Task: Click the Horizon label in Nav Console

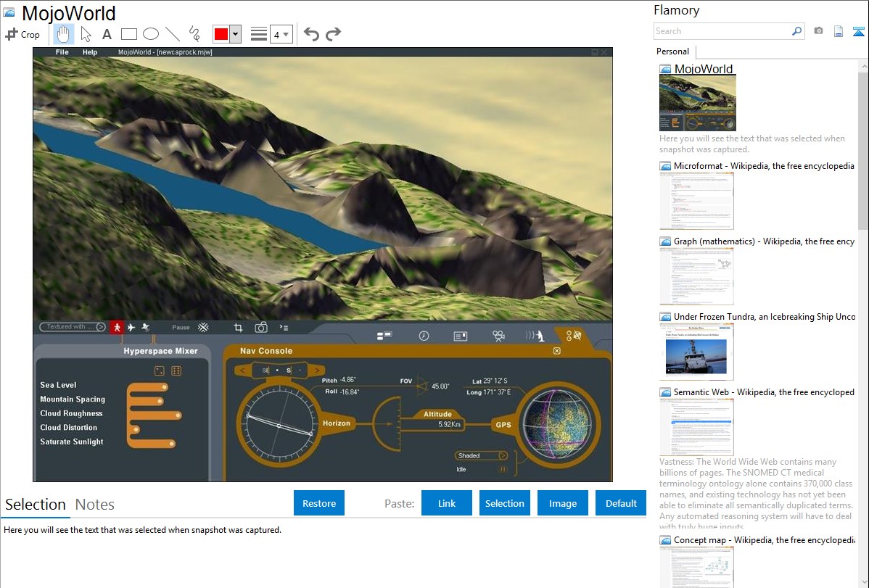Action: (337, 423)
